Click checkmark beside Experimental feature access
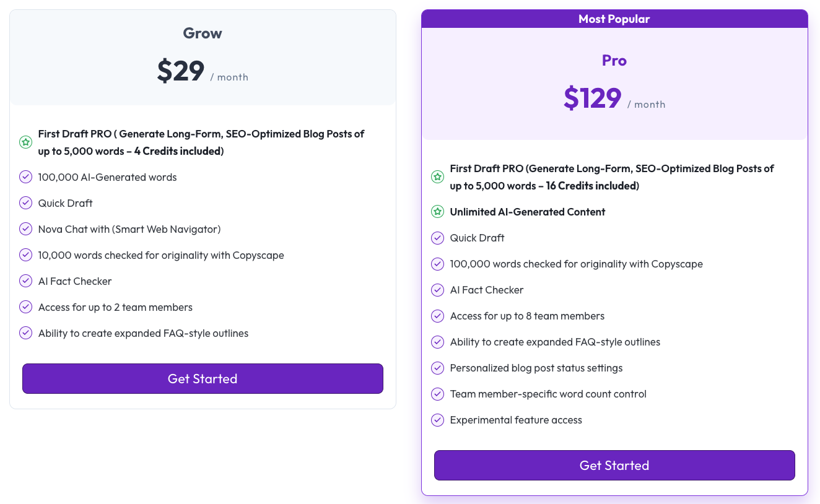Viewport: 820px width, 504px height. coord(437,420)
